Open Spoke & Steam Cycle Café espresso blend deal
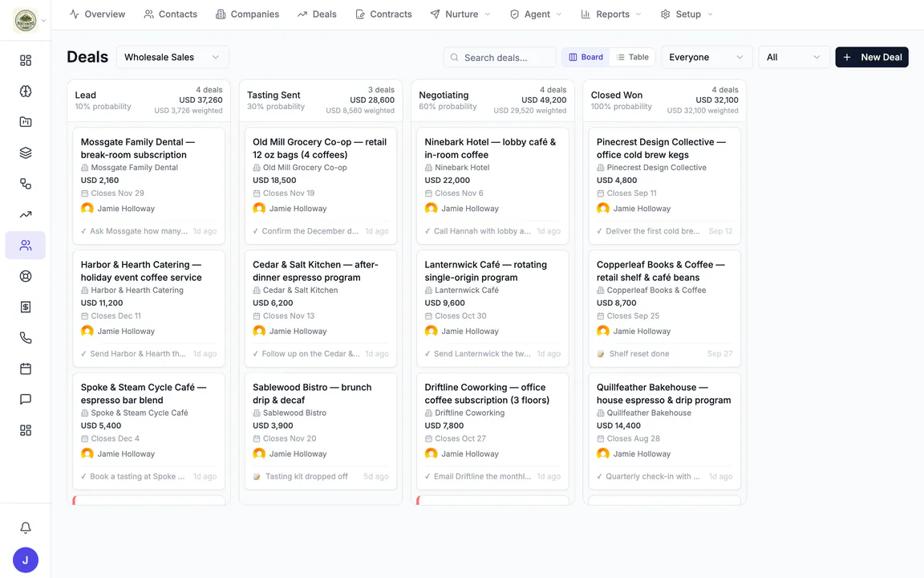This screenshot has height=578, width=924. coord(148,431)
